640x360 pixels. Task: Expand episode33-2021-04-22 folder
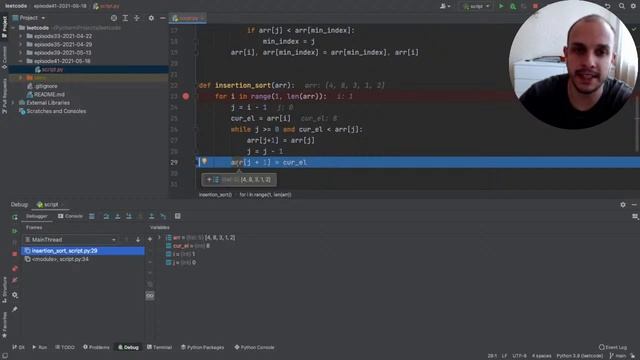pyautogui.click(x=20, y=36)
